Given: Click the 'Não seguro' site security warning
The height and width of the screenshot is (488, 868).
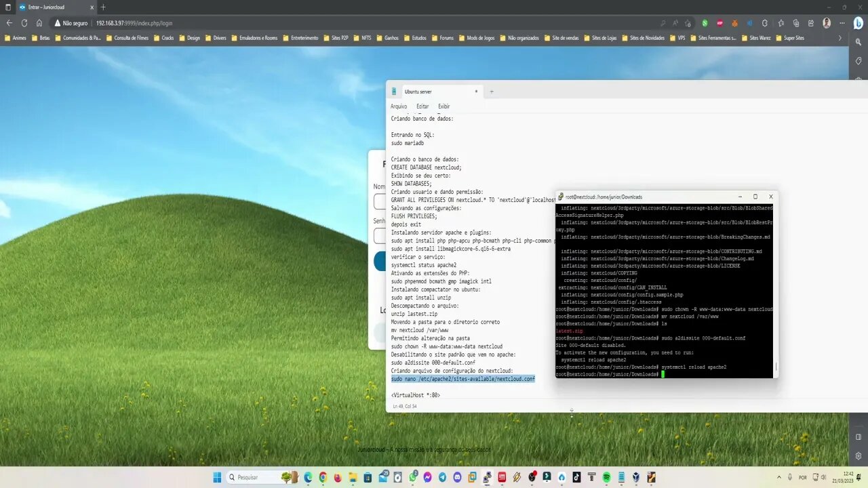Looking at the screenshot, I should (x=71, y=23).
